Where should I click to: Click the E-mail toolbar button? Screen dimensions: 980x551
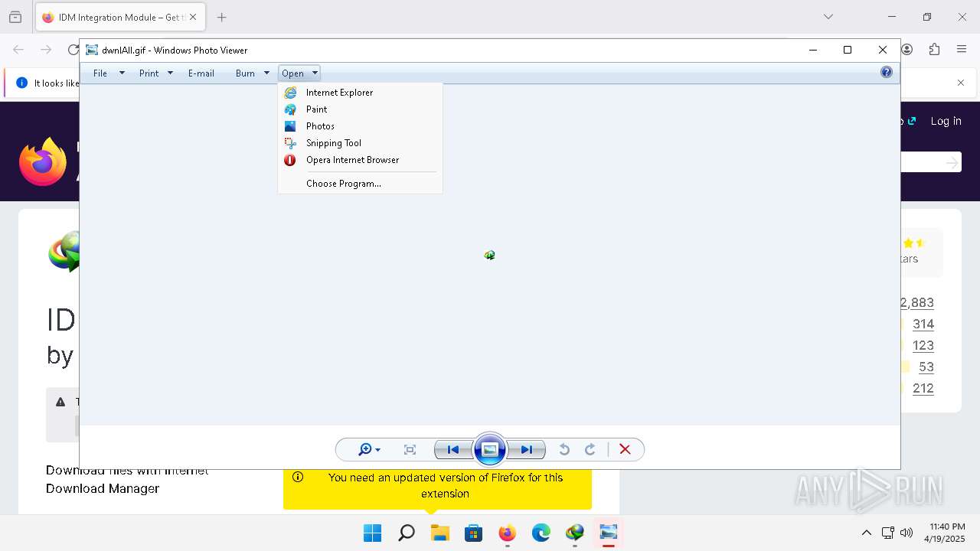201,73
